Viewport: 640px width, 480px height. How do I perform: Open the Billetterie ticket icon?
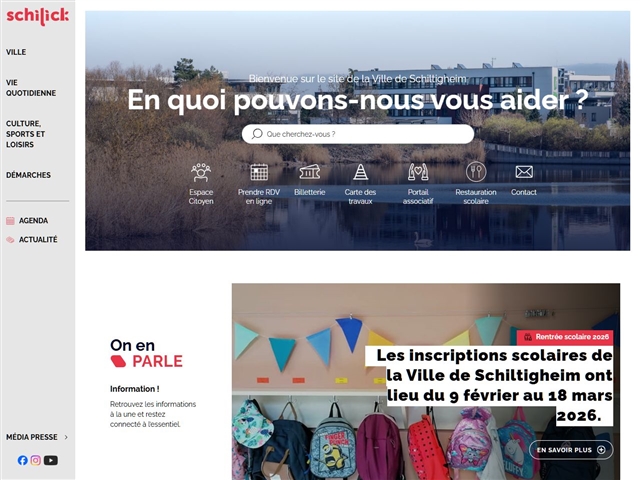310,172
